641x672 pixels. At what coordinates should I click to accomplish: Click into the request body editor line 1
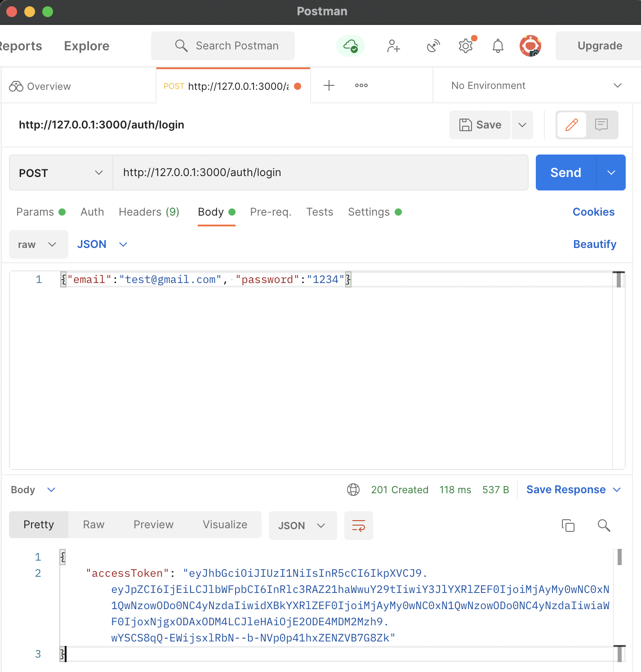(335, 279)
